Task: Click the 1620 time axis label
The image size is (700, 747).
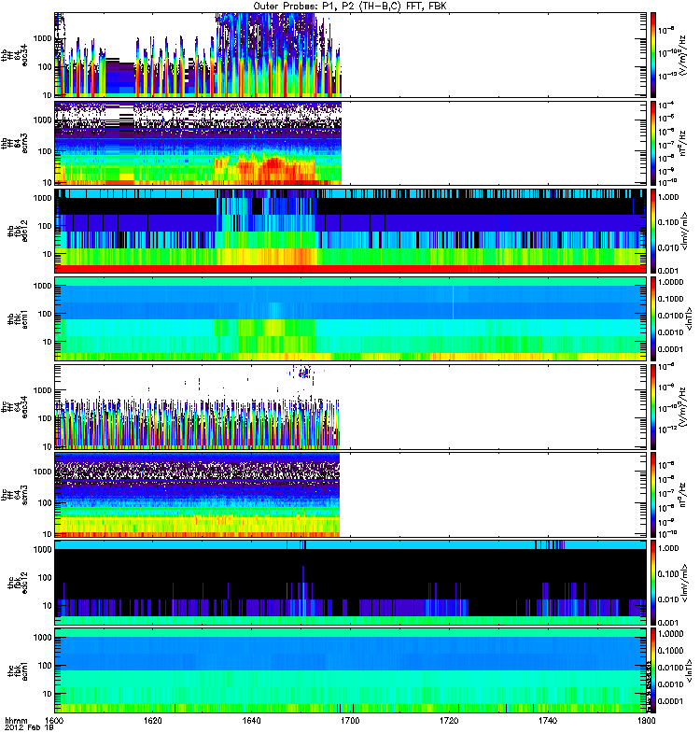Action: coord(153,720)
